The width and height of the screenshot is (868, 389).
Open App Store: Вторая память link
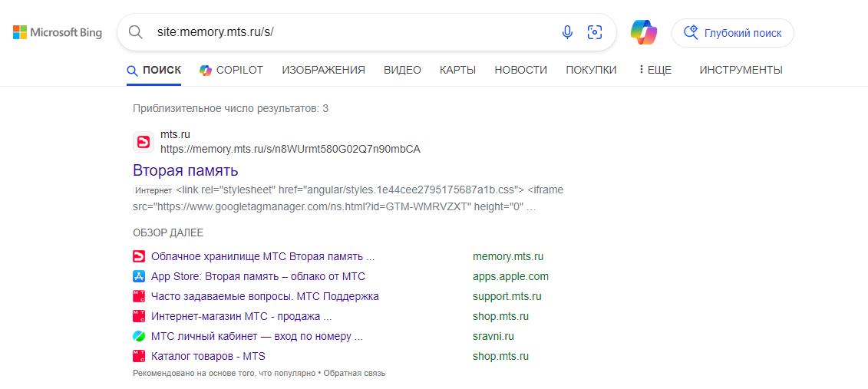click(x=258, y=277)
